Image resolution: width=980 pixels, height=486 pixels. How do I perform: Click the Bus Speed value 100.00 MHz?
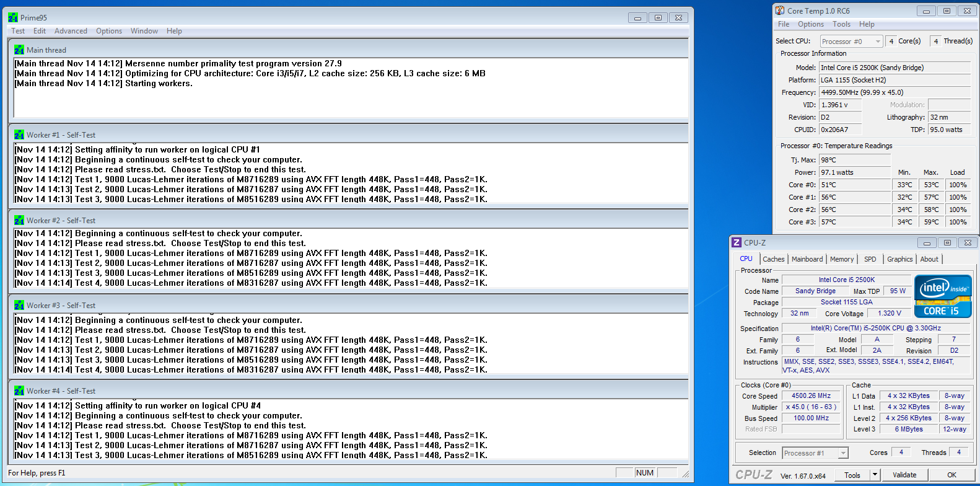pos(811,418)
